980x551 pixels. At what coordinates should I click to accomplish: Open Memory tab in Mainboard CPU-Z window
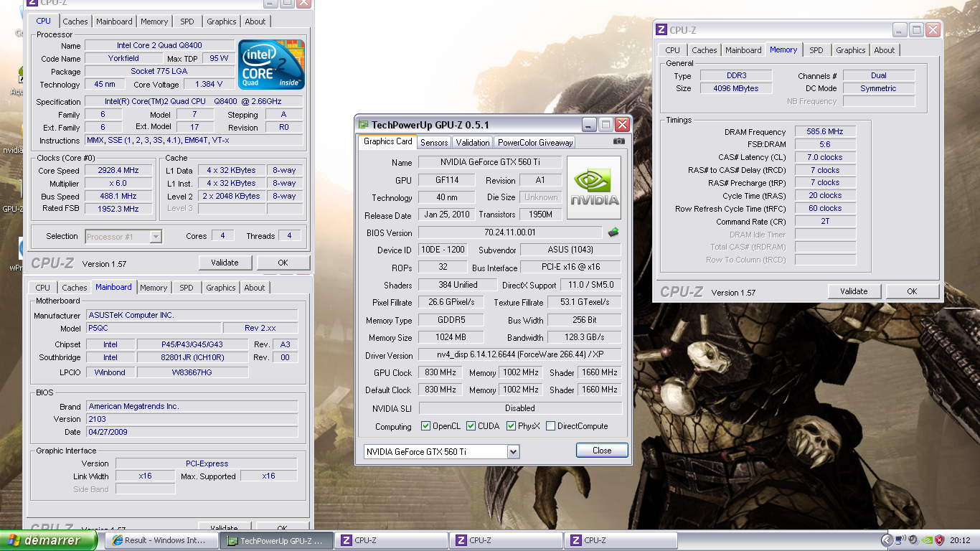point(154,288)
